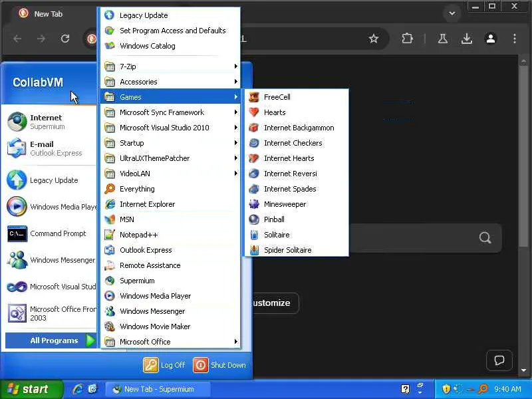Click the Shut Down button
This screenshot has width=532, height=399.
tap(219, 365)
